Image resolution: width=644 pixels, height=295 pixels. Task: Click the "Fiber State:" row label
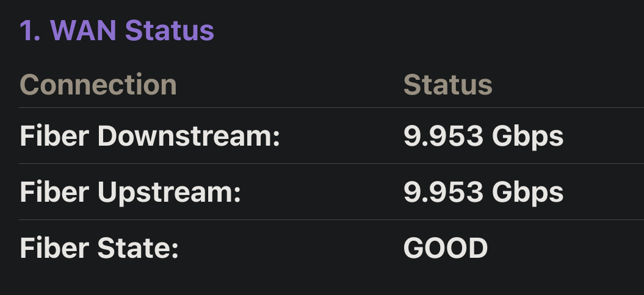[99, 248]
